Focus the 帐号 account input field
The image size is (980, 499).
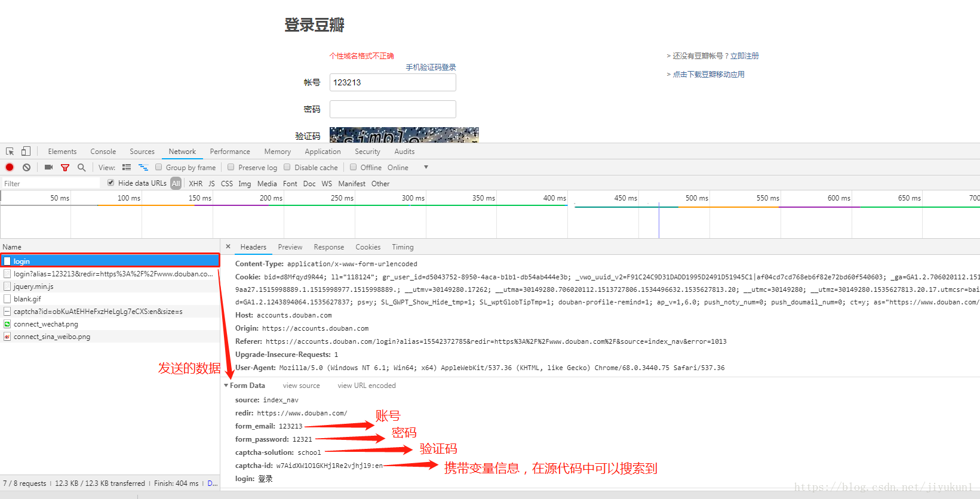393,82
